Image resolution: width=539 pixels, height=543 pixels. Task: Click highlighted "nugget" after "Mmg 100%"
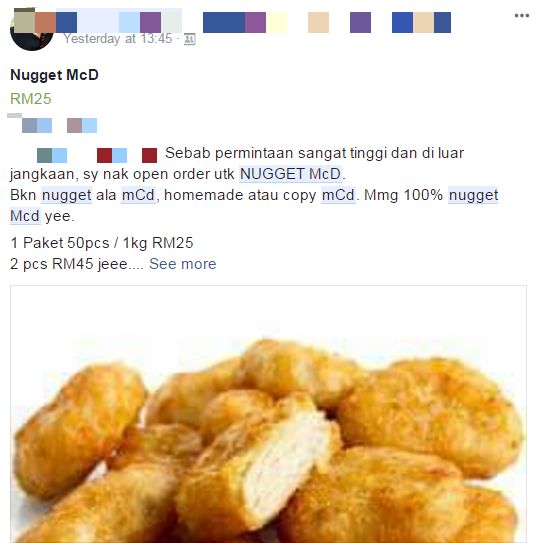[473, 195]
